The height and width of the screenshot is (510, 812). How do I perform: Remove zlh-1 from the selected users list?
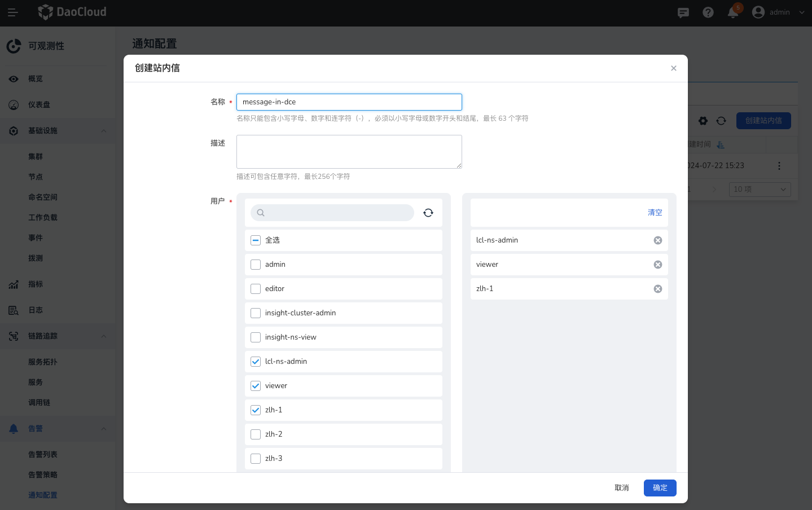(657, 289)
